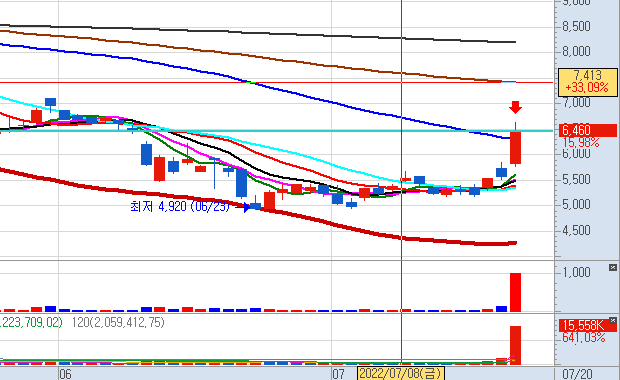Click the 5,000 price axis label
The height and width of the screenshot is (380, 620).
pyautogui.click(x=577, y=205)
